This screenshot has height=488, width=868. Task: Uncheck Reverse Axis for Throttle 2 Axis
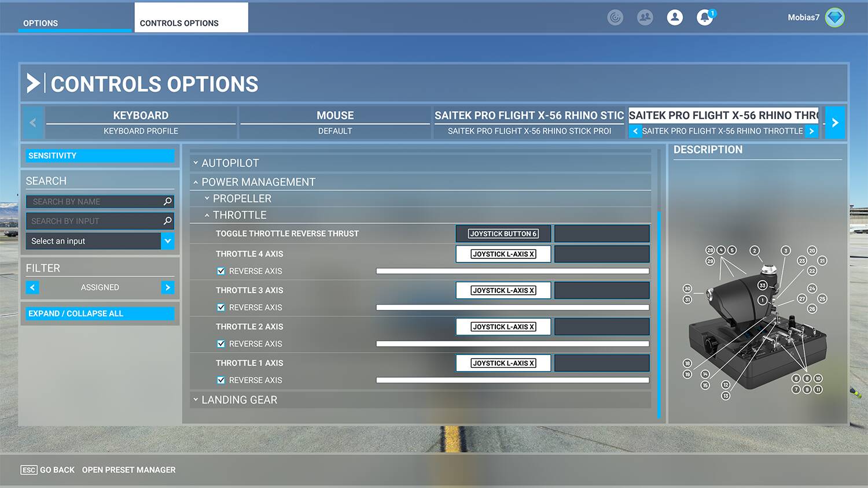[221, 344]
